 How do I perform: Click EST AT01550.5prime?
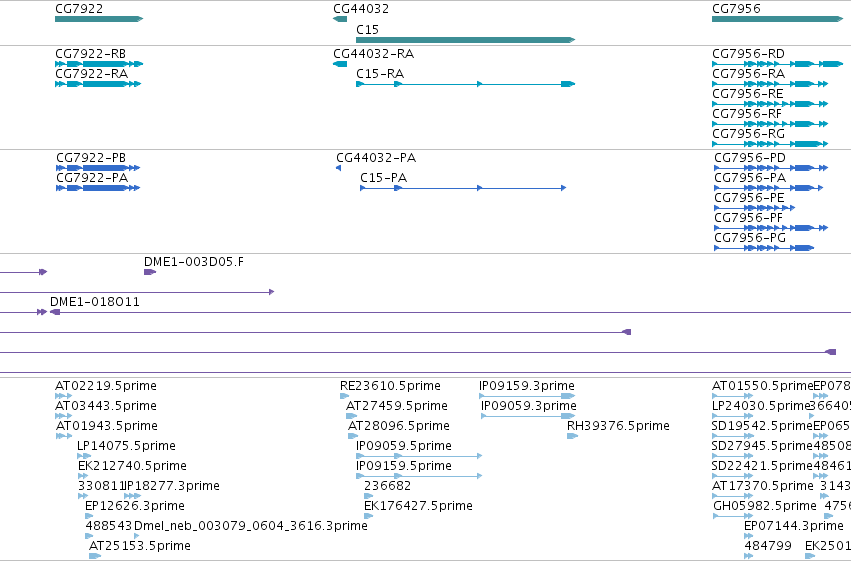(x=763, y=386)
